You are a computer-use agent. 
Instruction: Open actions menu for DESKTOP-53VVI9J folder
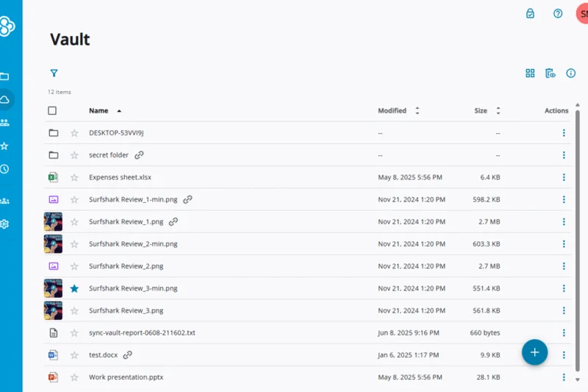[x=564, y=133]
